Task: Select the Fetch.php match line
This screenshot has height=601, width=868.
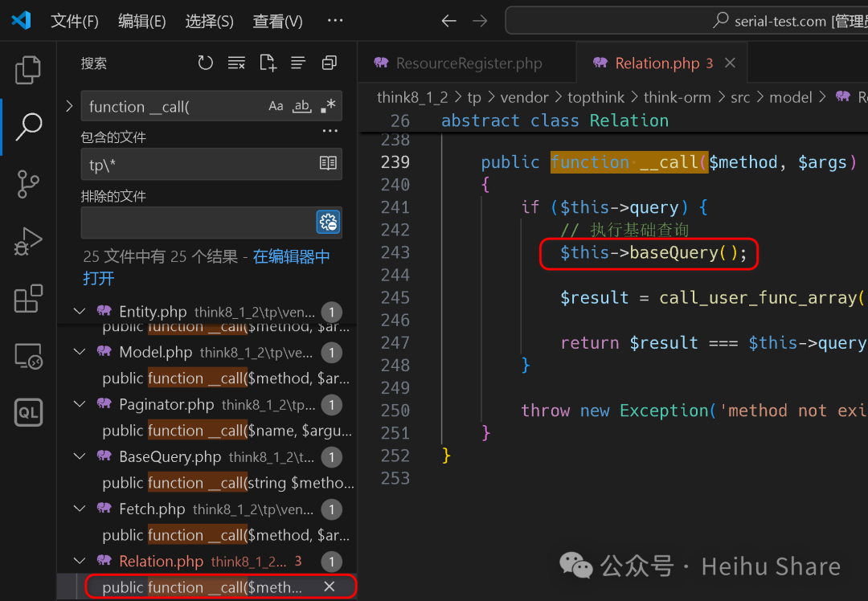Action: coord(226,534)
